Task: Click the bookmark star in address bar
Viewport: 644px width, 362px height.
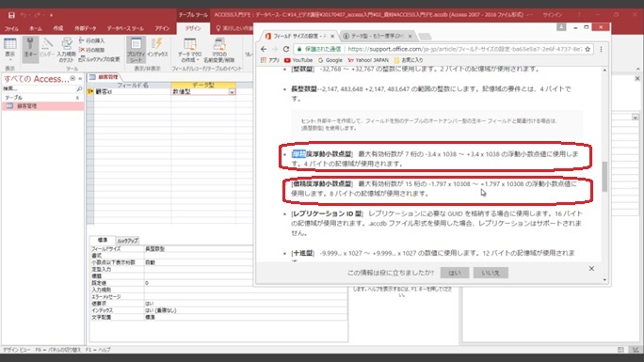Action: [x=588, y=49]
